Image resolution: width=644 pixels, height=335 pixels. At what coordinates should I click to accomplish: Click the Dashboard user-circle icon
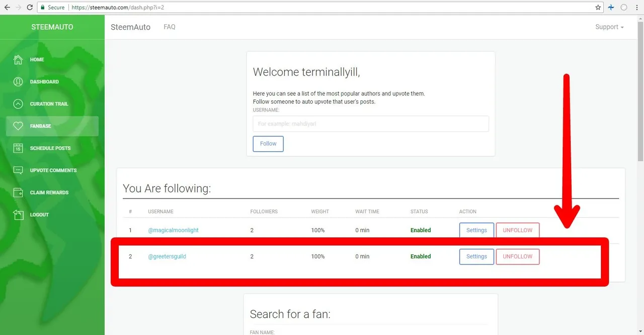click(18, 82)
